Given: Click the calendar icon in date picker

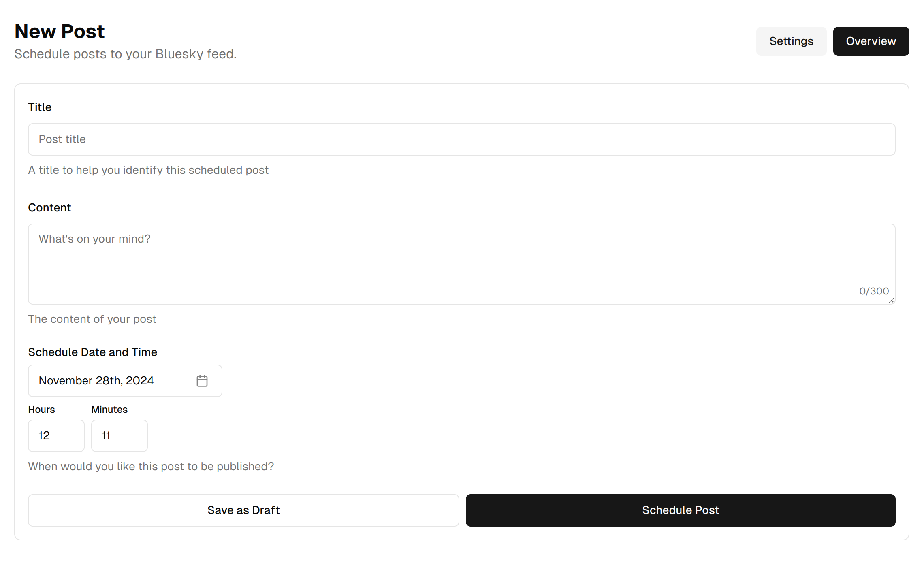Looking at the screenshot, I should [202, 381].
